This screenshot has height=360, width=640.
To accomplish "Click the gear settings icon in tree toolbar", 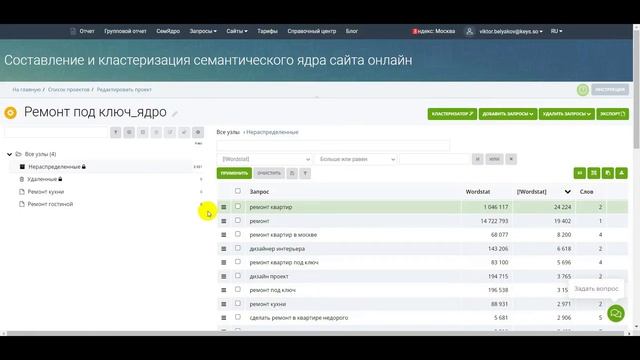I will 198,132.
